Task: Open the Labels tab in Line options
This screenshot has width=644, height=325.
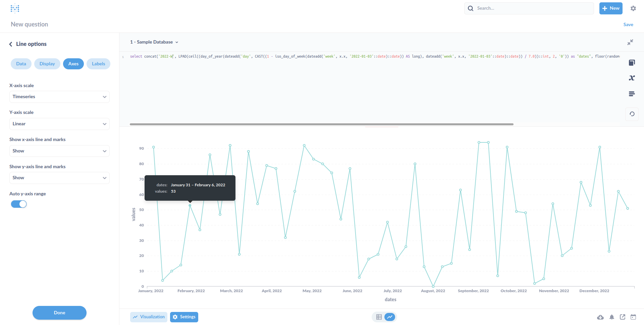Action: [98, 64]
